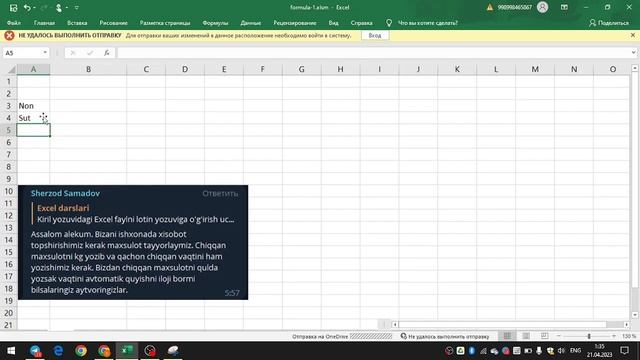Open the Файл menu
640x360 pixels.
pos(14,23)
